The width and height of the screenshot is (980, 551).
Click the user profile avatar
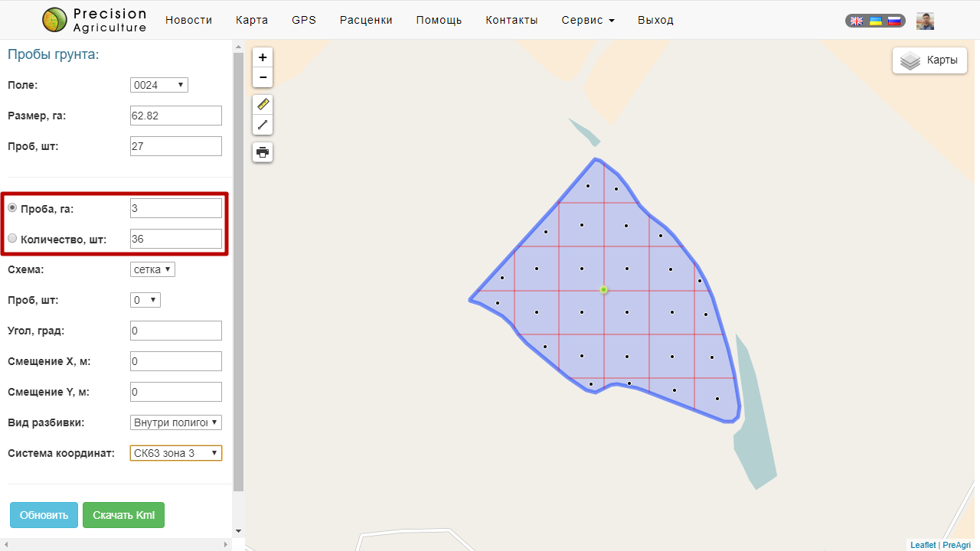[925, 21]
